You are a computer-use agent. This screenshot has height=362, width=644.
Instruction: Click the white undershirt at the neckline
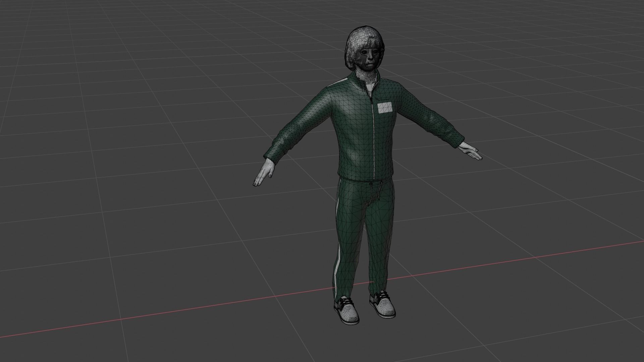pos(369,88)
